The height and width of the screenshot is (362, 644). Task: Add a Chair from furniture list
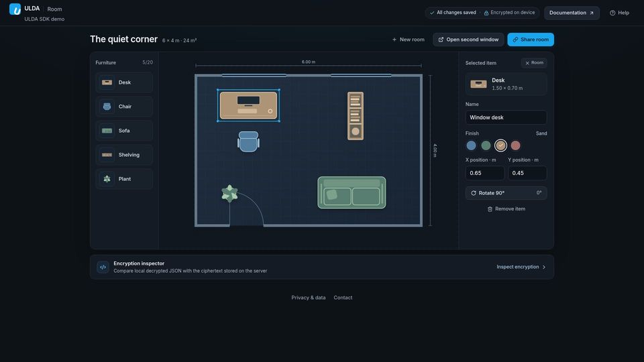[124, 107]
